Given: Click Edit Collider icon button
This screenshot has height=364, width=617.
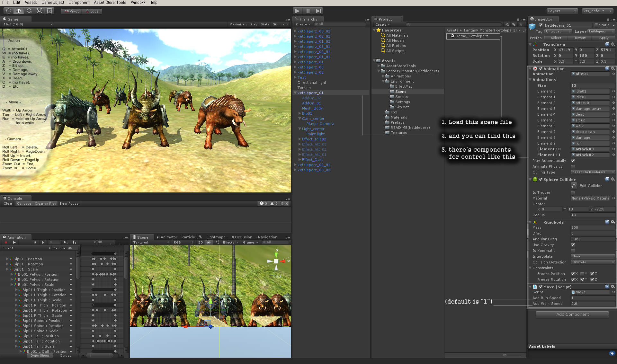Looking at the screenshot, I should tap(574, 186).
